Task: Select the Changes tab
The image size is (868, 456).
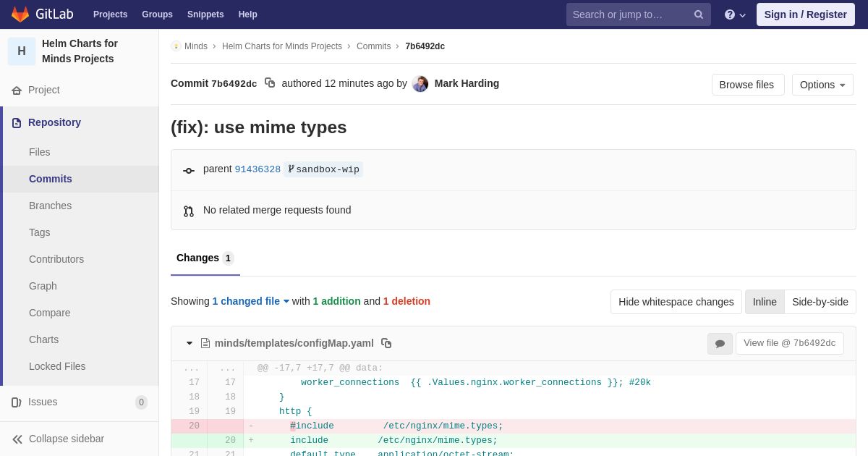Action: 205,258
